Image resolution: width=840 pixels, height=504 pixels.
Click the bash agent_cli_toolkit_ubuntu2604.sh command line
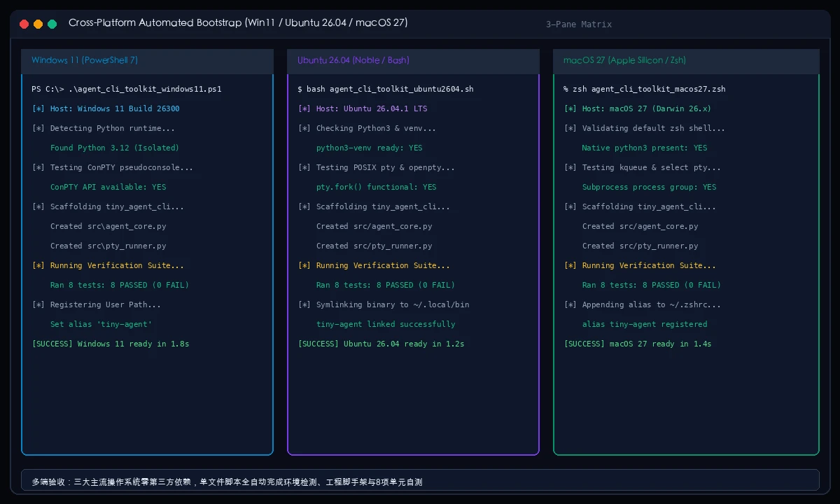pyautogui.click(x=386, y=90)
